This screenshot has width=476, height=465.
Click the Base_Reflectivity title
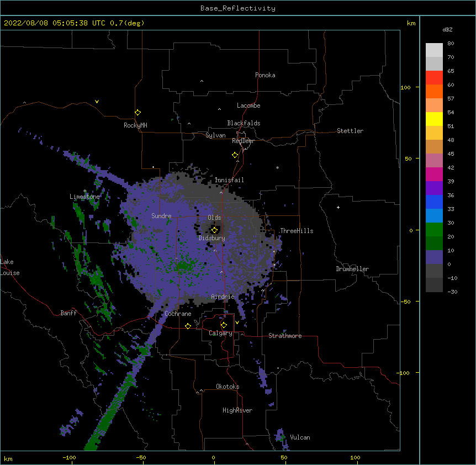point(238,8)
